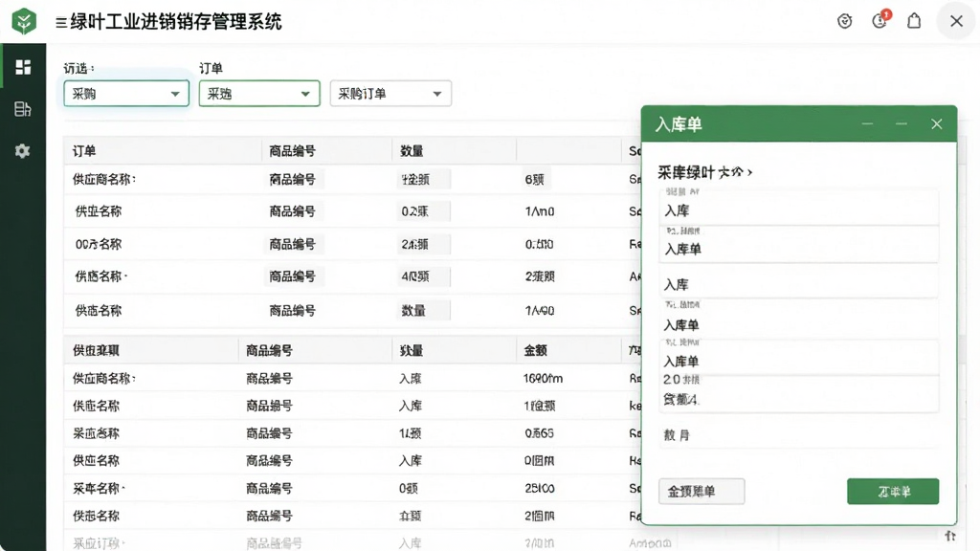Viewport: 980px width, 551px height.
Task: Click the green confirm button in the 入库单 dialog
Action: coord(893,491)
